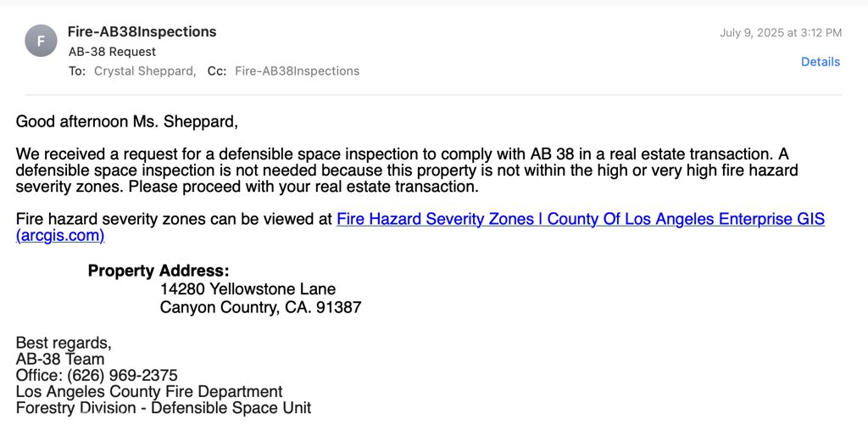Click the Cc: label in the header
Image resolution: width=868 pixels, height=431 pixels.
(x=217, y=71)
